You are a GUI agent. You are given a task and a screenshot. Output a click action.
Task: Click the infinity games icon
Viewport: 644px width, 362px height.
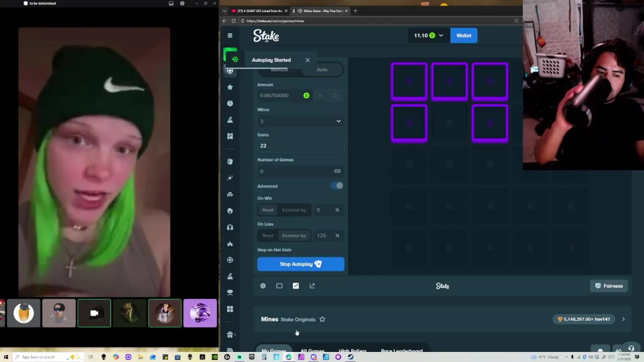(x=337, y=171)
